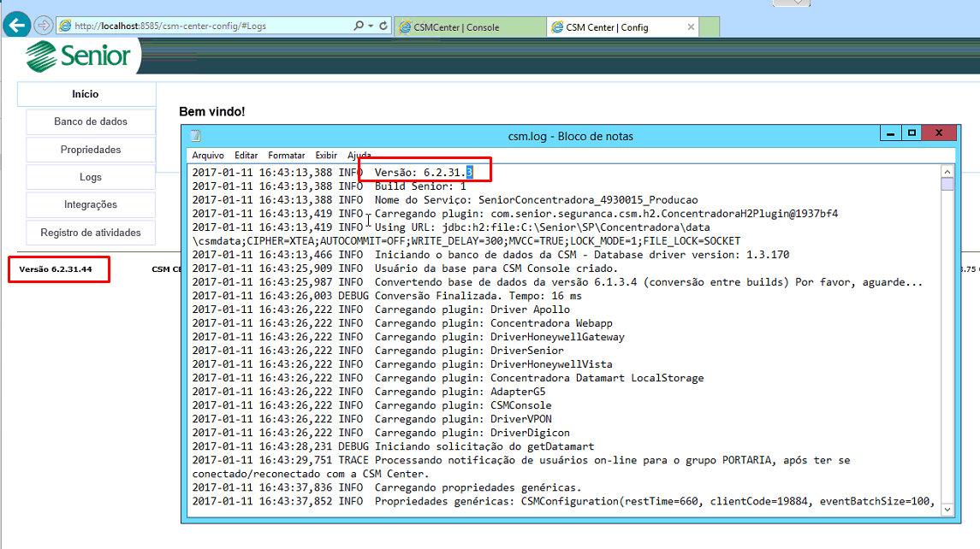Close the CSM Center | Config tab
Screen dimensions: 980x549
click(x=691, y=27)
